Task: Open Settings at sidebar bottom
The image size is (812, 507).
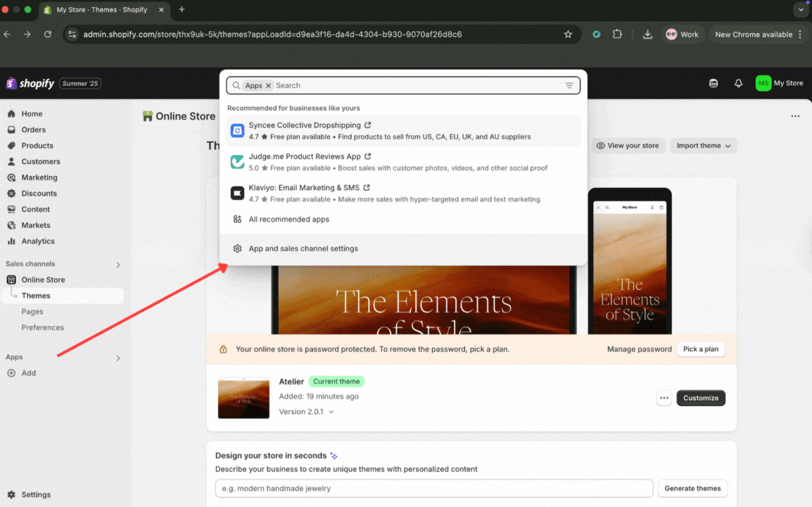Action: [x=36, y=494]
